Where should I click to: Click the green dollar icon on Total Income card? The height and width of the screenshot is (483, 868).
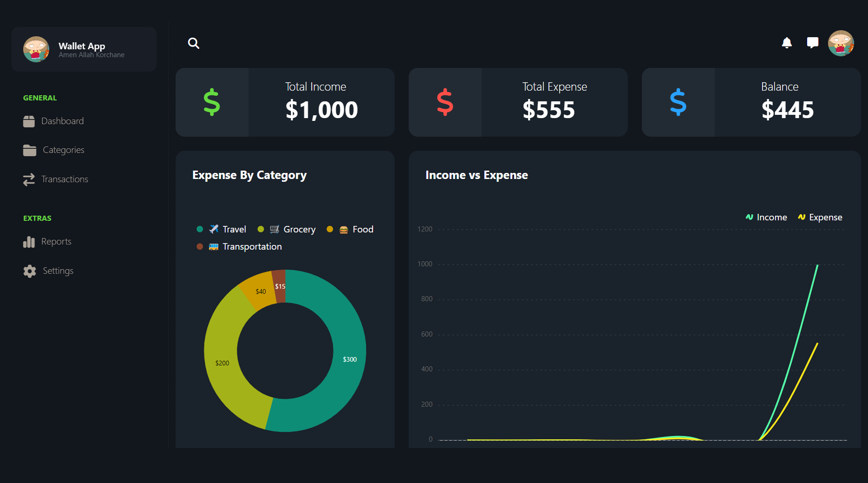coord(212,102)
